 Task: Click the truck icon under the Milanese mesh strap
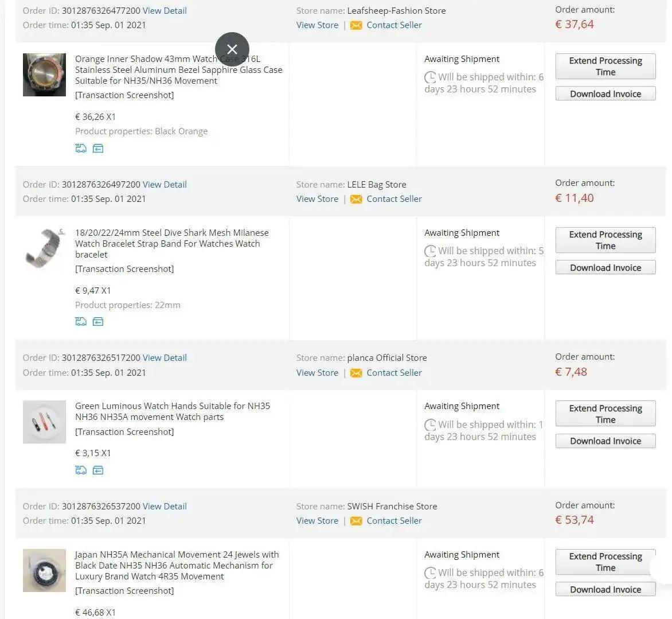click(81, 322)
